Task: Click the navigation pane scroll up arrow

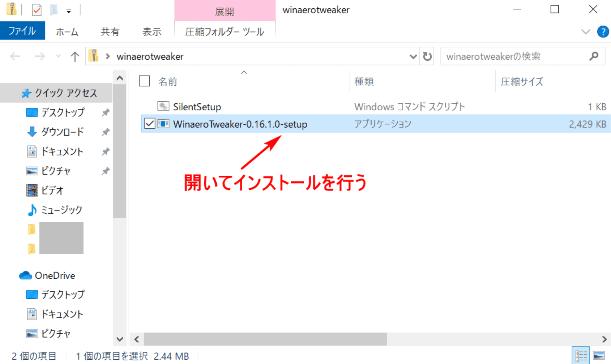Action: click(120, 78)
